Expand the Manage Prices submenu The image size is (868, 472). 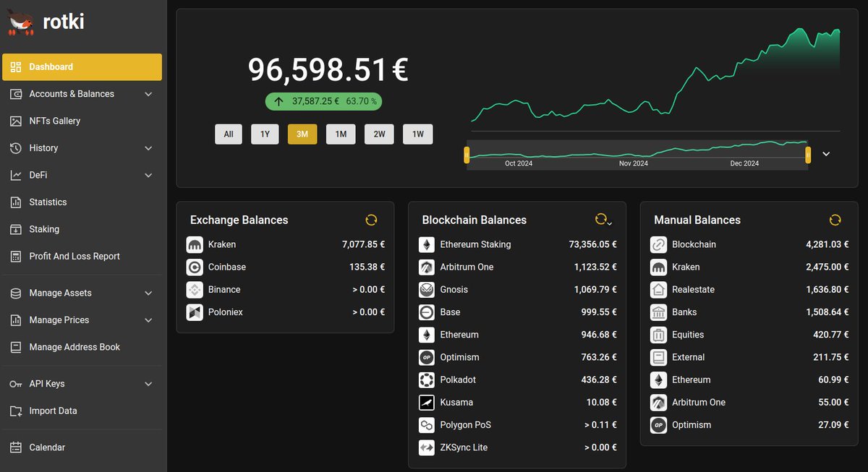click(x=148, y=320)
